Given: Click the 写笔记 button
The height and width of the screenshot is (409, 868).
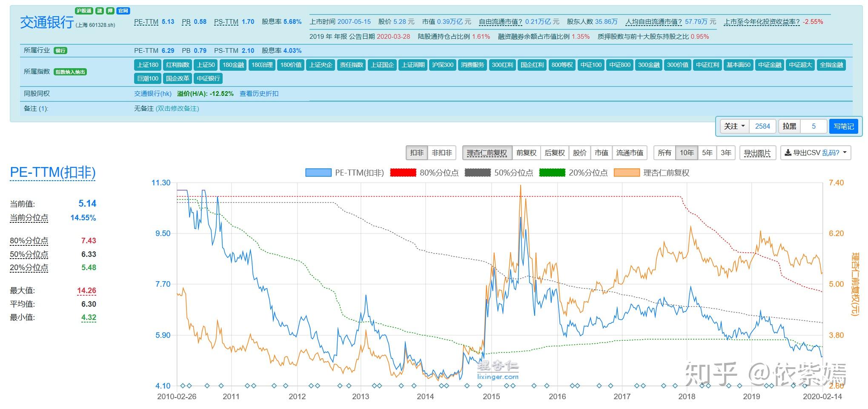Looking at the screenshot, I should 843,127.
